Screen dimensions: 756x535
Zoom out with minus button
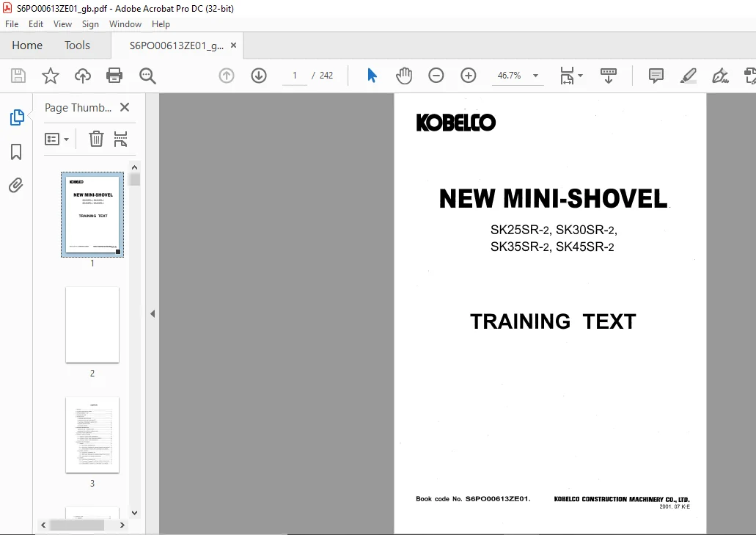436,76
